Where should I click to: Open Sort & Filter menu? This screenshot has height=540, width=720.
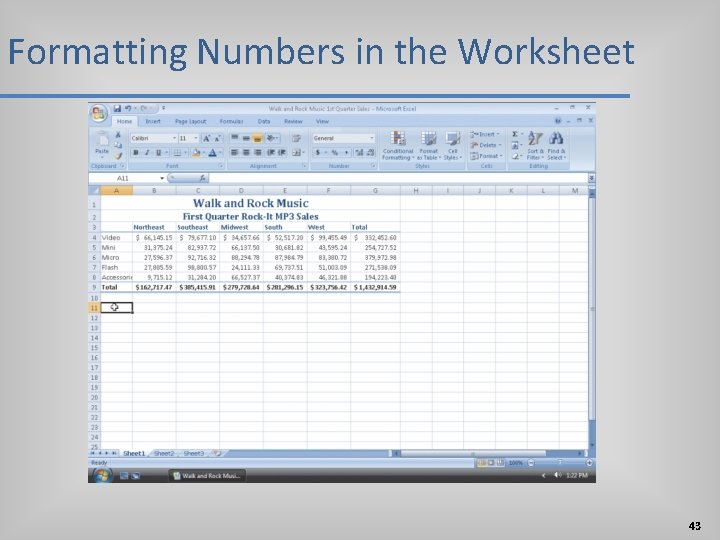click(535, 146)
